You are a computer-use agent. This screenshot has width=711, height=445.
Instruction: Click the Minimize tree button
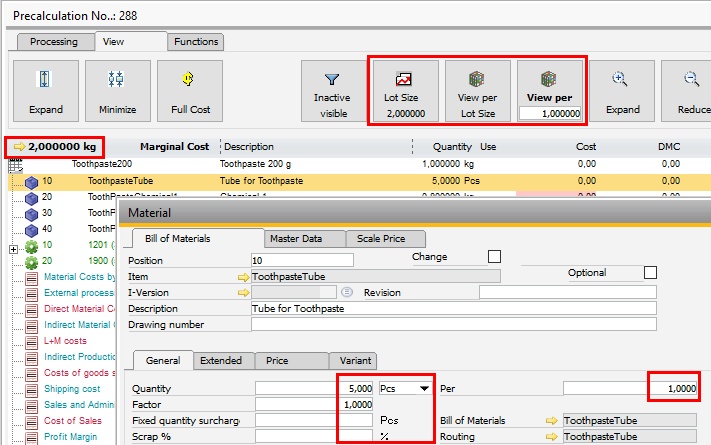[118, 92]
